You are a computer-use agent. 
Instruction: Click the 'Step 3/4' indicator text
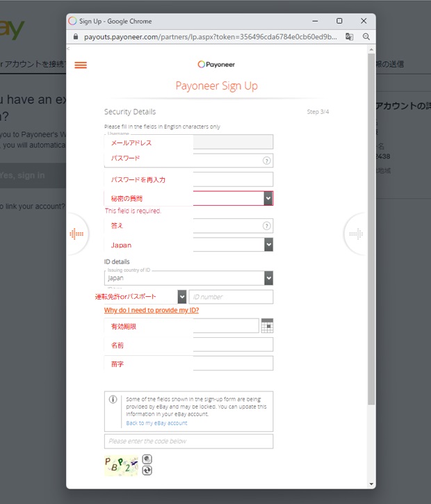click(318, 112)
